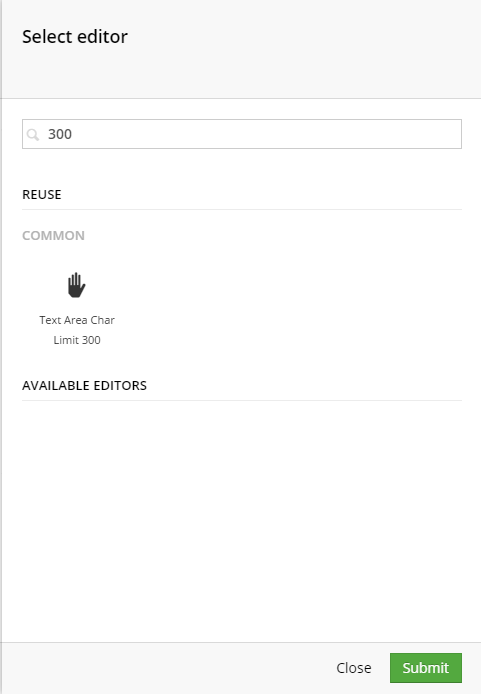Select the hand icon editor under Common
The width and height of the screenshot is (481, 694).
point(77,285)
